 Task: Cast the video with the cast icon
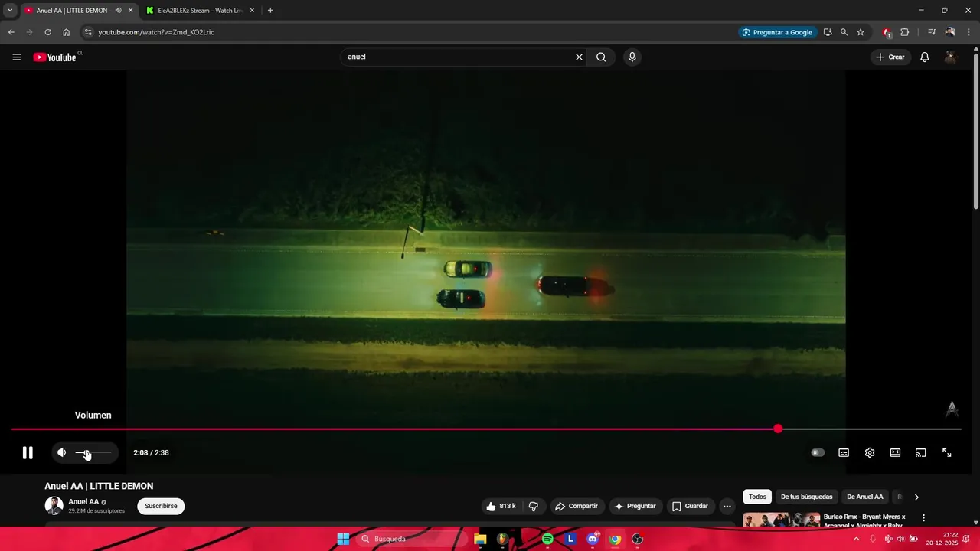click(921, 452)
